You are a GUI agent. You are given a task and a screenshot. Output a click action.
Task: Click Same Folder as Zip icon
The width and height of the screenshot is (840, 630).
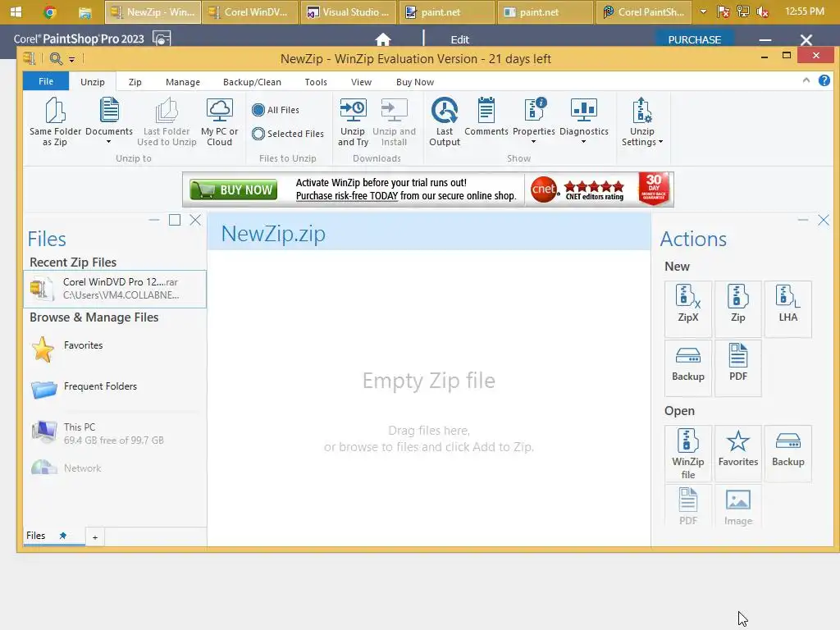[x=55, y=121]
